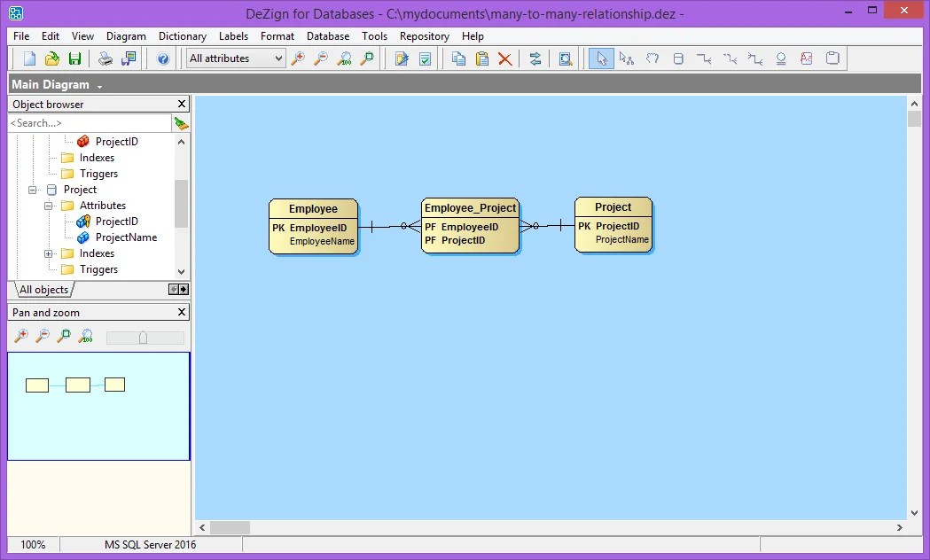This screenshot has height=560, width=930.
Task: Open the All attributes dropdown
Action: click(278, 58)
